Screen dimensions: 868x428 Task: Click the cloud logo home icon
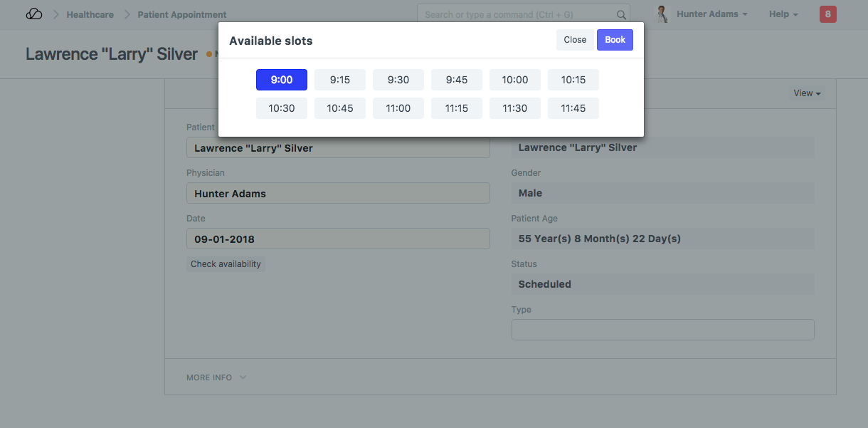(34, 14)
